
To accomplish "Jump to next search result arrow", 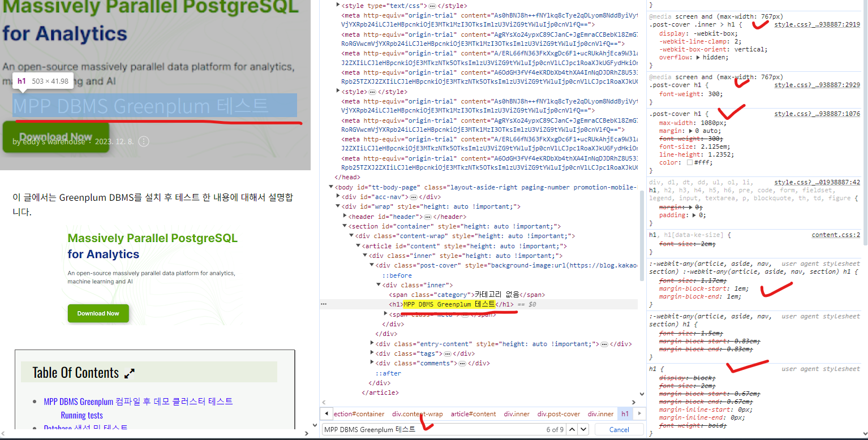I will click(583, 429).
